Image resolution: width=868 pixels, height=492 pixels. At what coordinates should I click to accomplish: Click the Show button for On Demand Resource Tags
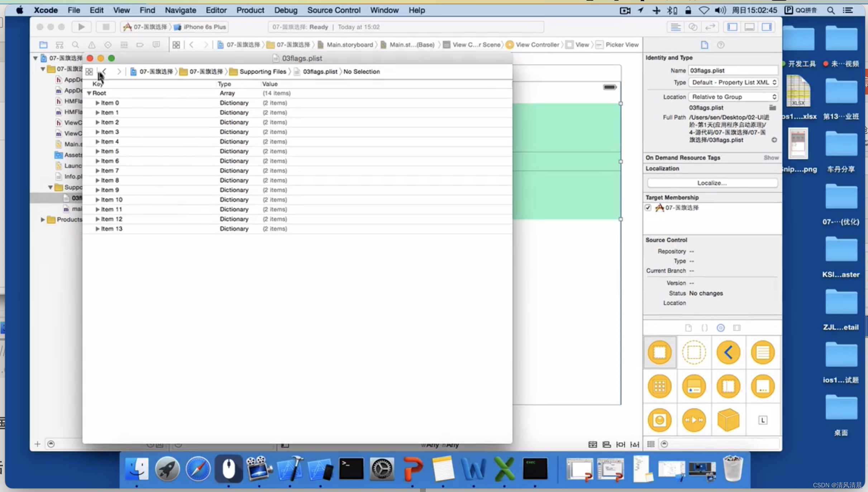772,157
